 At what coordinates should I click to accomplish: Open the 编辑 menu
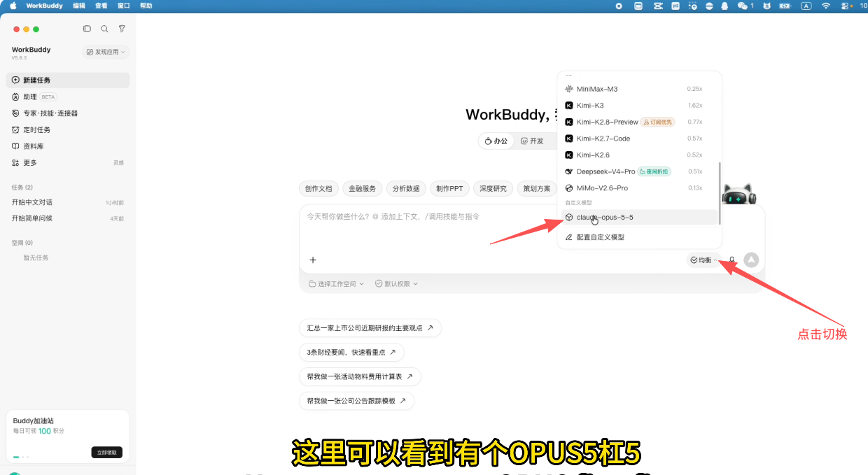(x=79, y=6)
